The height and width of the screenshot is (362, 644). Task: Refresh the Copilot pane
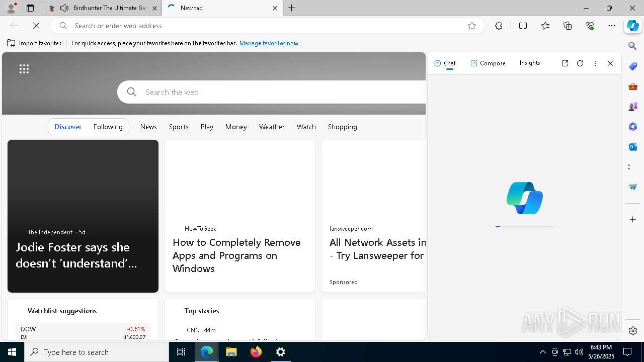(580, 63)
